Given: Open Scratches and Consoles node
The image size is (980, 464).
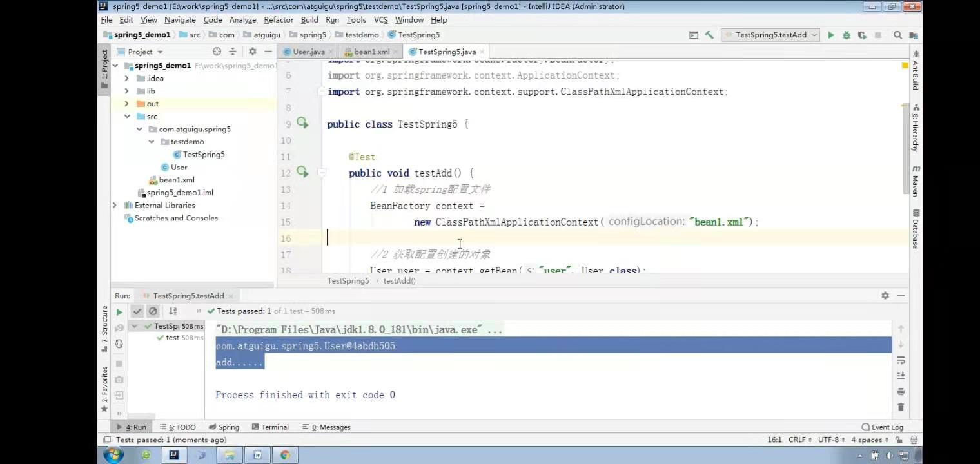Looking at the screenshot, I should [171, 218].
